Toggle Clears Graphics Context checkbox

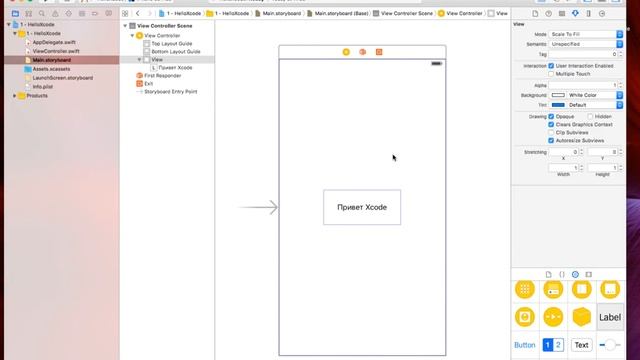click(551, 124)
